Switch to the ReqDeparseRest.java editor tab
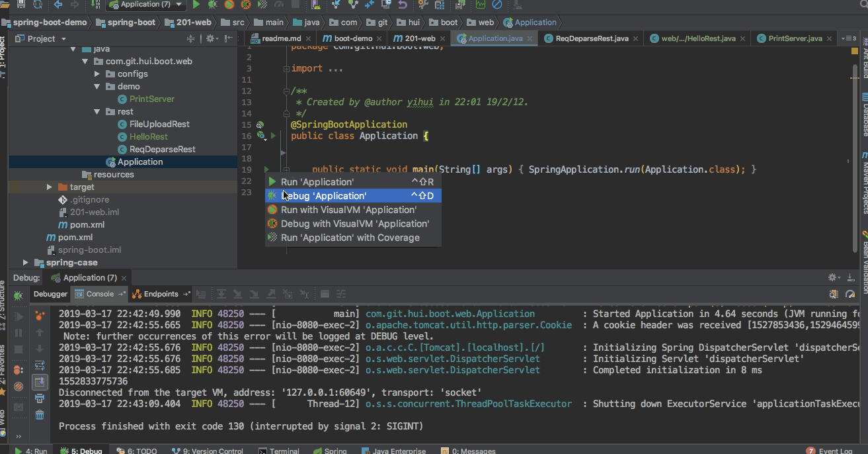868x454 pixels. tap(592, 38)
